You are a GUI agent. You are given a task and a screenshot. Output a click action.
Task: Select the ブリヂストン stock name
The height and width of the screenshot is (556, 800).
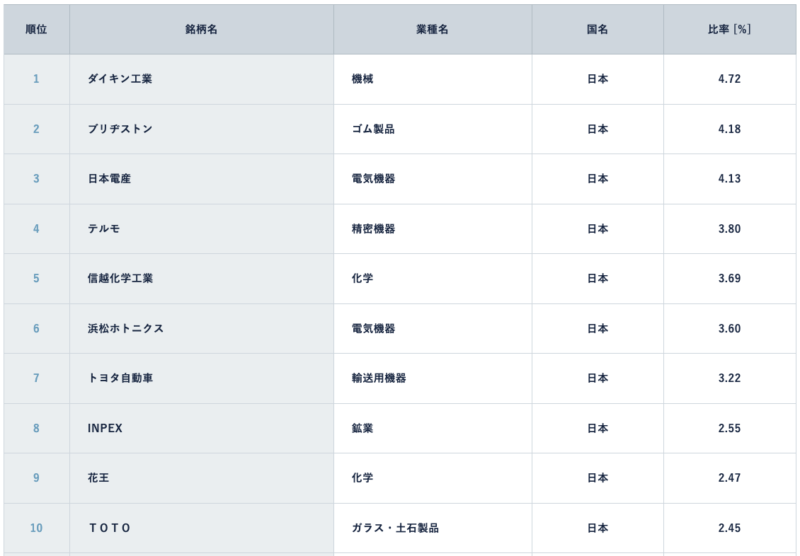pyautogui.click(x=120, y=129)
